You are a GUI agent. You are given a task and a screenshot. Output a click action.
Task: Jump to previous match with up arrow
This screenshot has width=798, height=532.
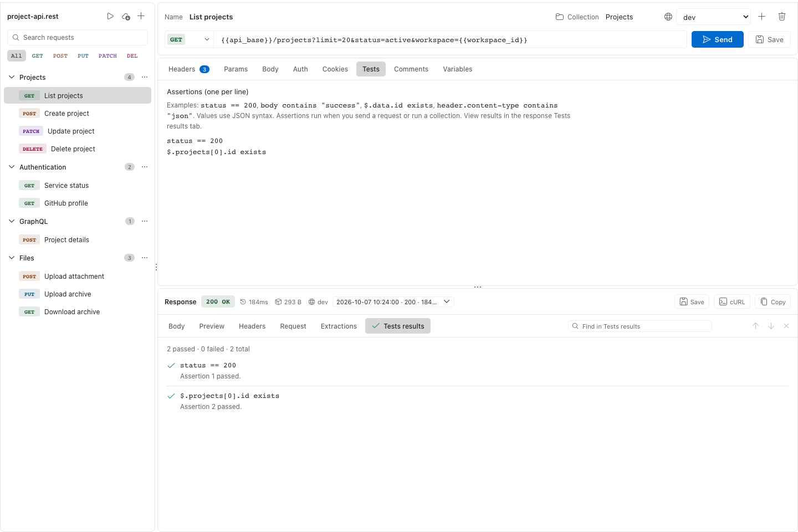coord(755,326)
